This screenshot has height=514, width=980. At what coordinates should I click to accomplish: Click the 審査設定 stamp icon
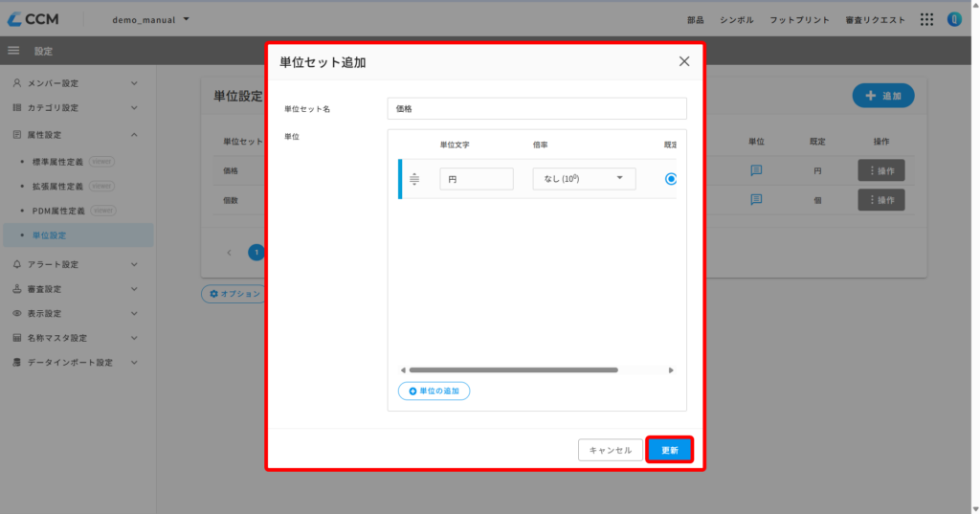[17, 289]
